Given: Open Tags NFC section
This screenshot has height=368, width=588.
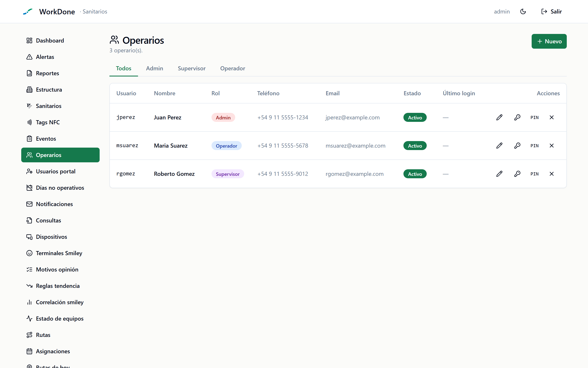Looking at the screenshot, I should coord(60,122).
